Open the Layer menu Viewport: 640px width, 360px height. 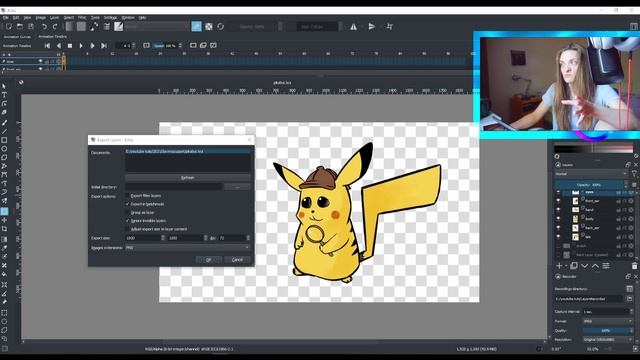pyautogui.click(x=54, y=18)
